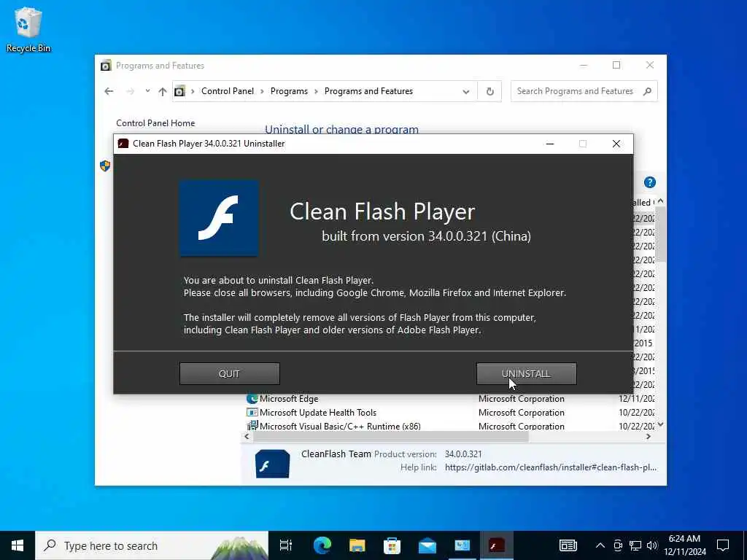Click the Programs and Features title bar icon
This screenshot has width=747, height=560.
pos(106,66)
